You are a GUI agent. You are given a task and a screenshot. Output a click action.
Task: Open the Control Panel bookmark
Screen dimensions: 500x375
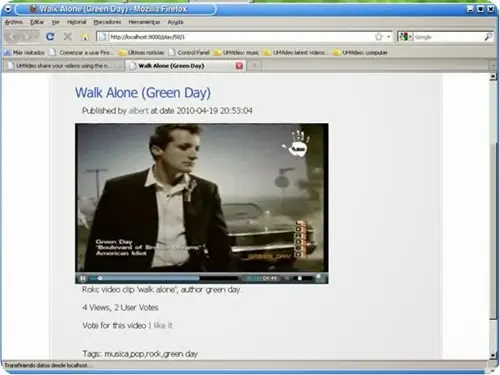pos(189,52)
